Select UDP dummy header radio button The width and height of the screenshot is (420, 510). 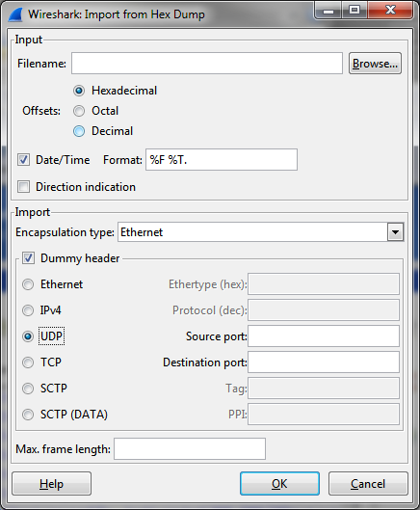point(28,336)
